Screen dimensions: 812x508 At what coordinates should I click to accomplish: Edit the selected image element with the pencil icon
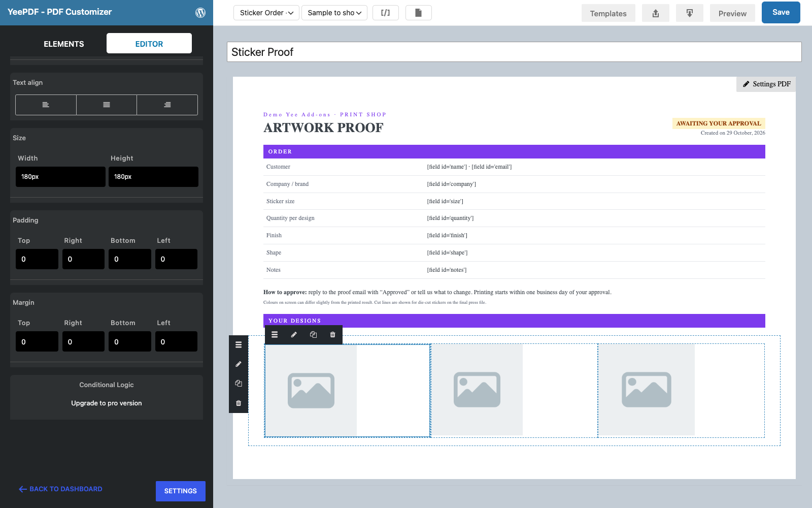(x=294, y=335)
